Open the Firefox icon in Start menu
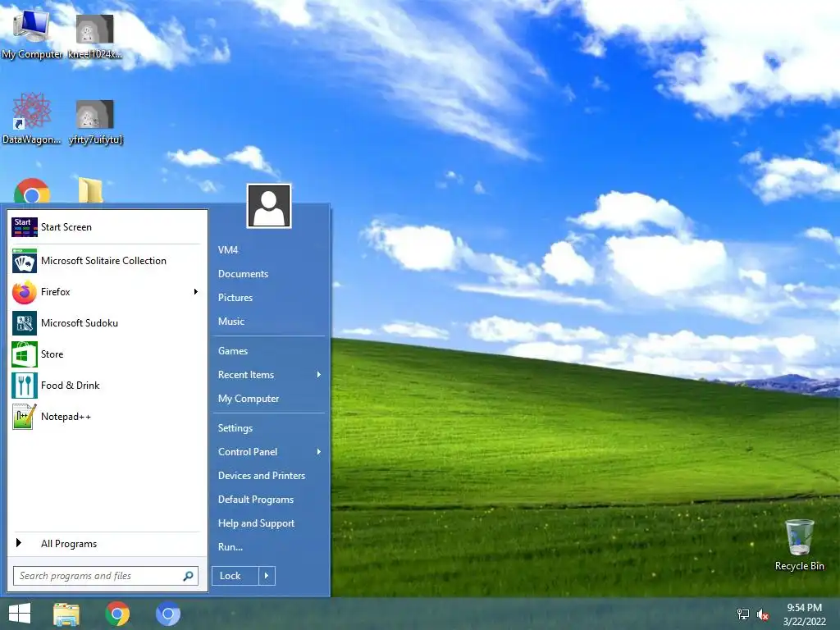 [25, 292]
